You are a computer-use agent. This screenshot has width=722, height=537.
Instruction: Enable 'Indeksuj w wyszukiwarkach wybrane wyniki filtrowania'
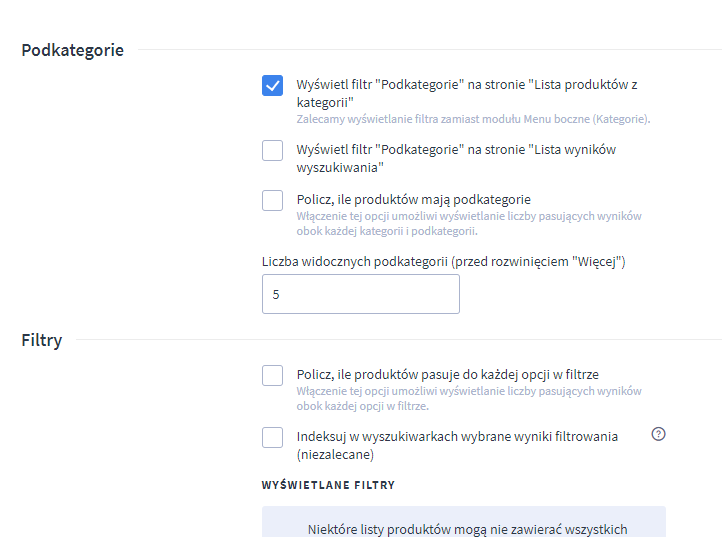[272, 437]
